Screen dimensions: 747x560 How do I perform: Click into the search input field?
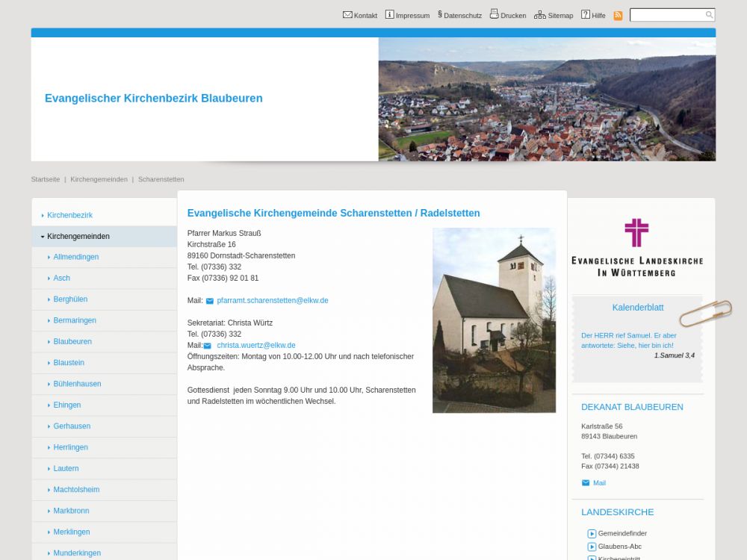(x=666, y=15)
